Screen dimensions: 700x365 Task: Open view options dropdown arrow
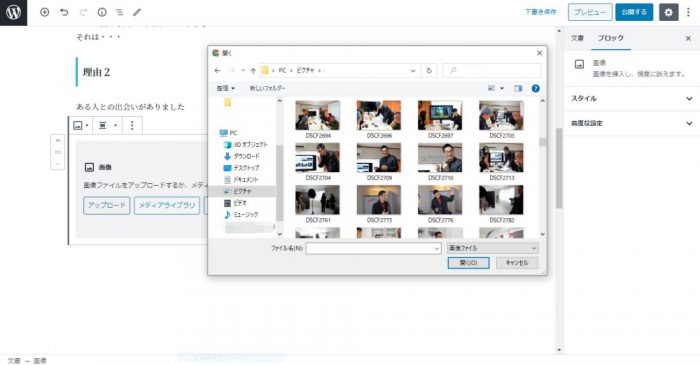501,88
